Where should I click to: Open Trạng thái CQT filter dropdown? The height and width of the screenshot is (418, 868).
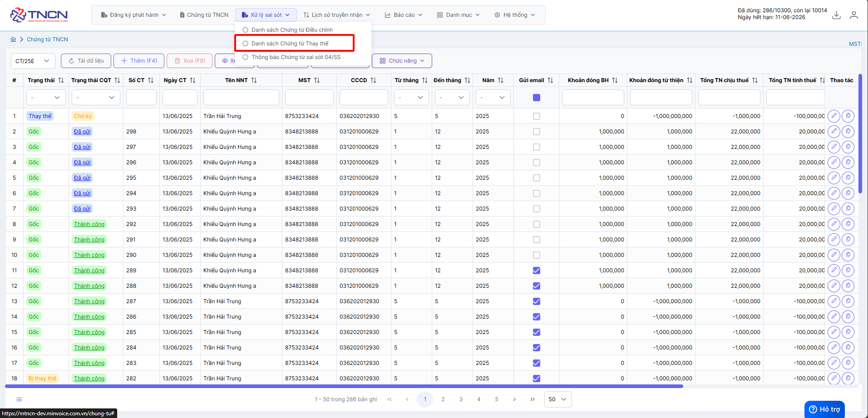96,98
